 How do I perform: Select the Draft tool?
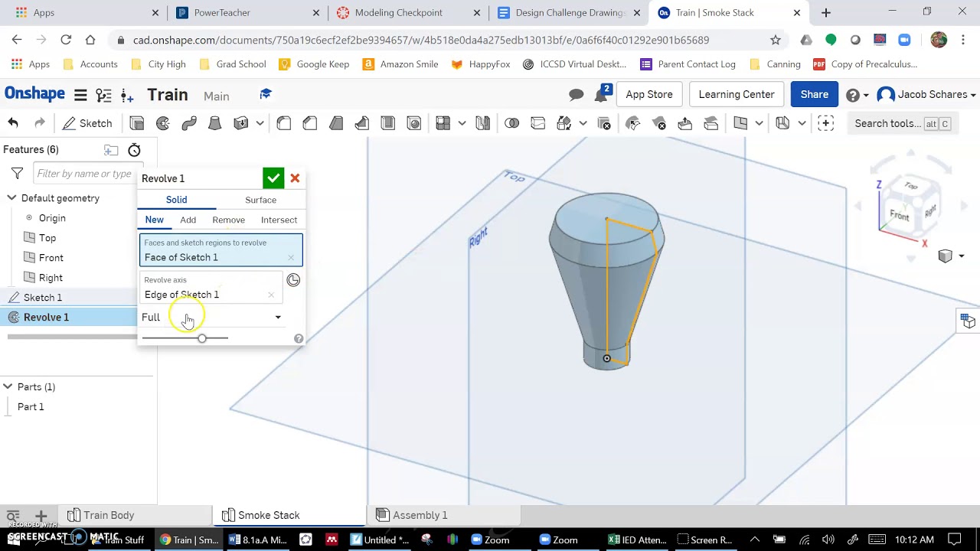coord(336,123)
